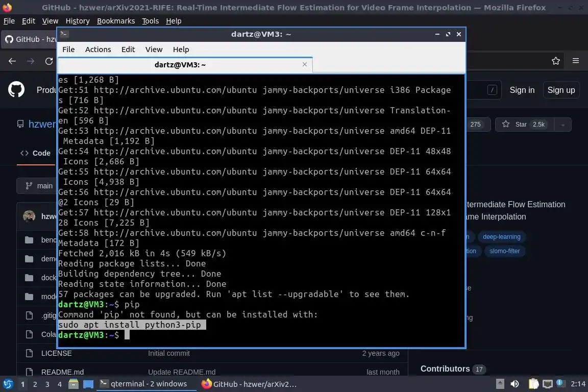Open the terminal's Help menu
The width and height of the screenshot is (588, 392).
(181, 50)
